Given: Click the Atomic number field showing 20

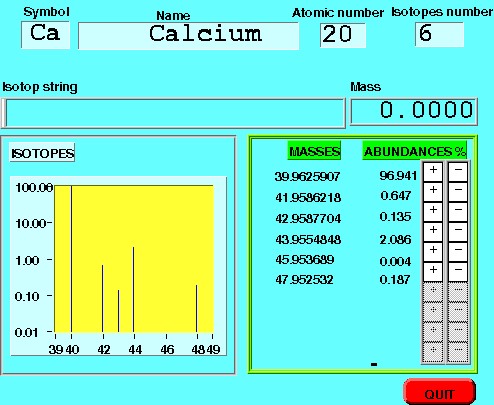Looking at the screenshot, I should [x=343, y=35].
